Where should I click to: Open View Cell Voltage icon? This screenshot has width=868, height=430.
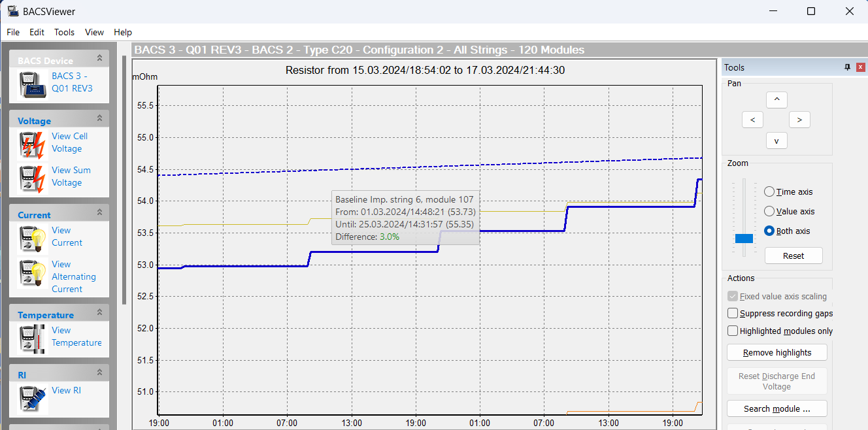click(x=32, y=144)
